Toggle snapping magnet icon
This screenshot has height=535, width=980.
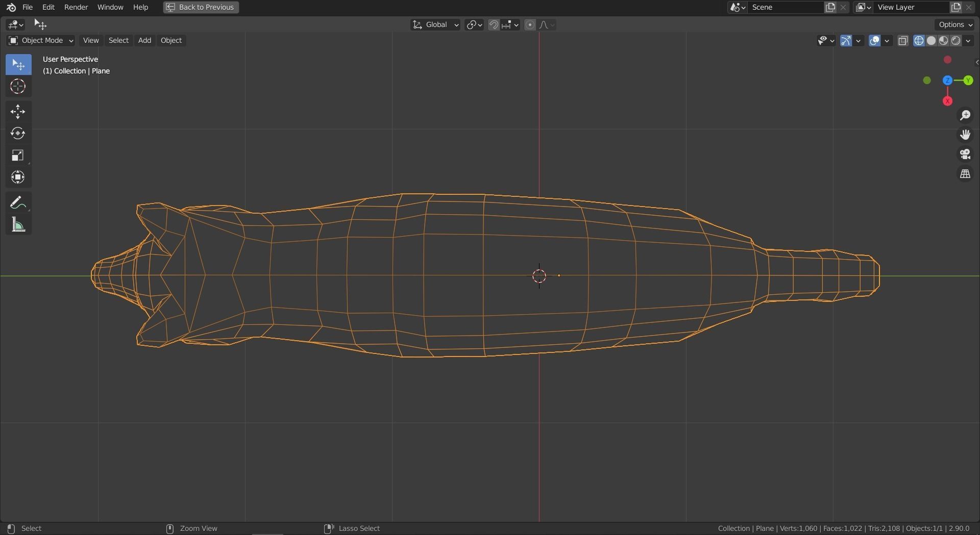(494, 24)
